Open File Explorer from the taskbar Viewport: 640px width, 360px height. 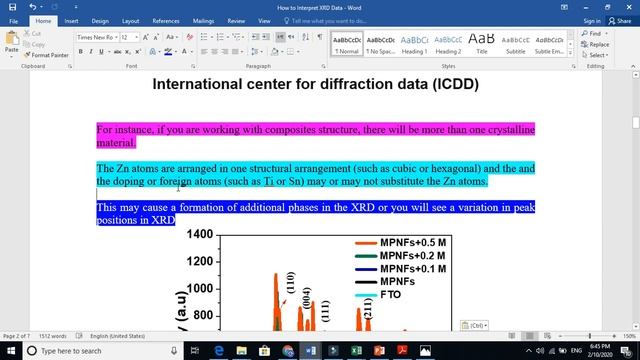coord(242,351)
